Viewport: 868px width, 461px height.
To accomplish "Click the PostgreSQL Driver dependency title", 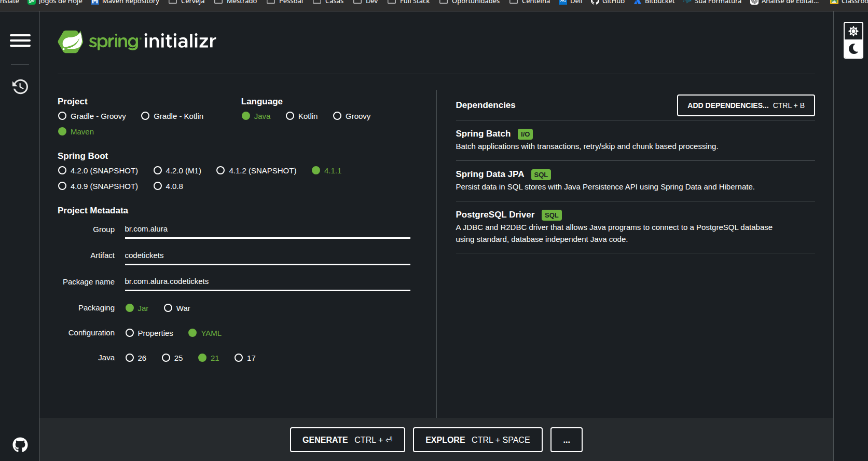I will 495,215.
